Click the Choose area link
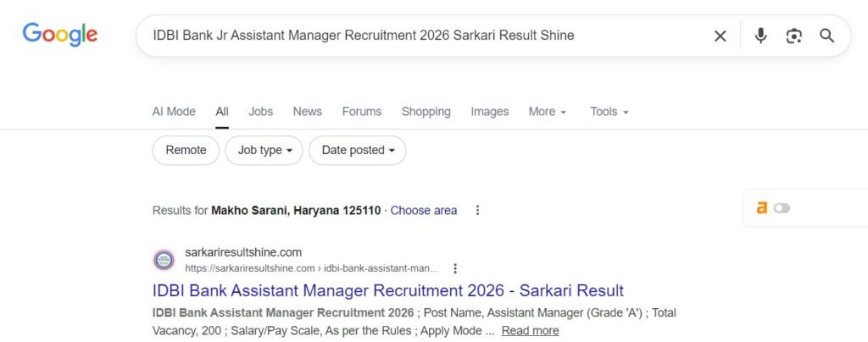This screenshot has width=868, height=342. click(x=423, y=210)
